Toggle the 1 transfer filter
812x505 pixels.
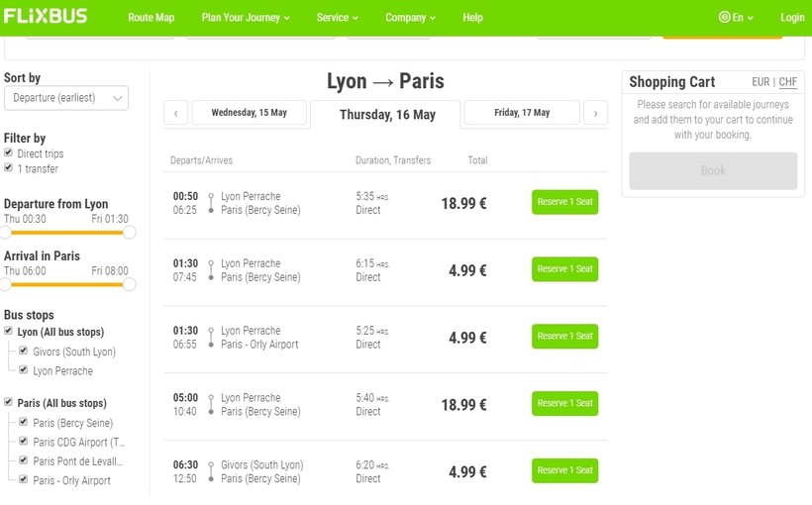[x=9, y=168]
